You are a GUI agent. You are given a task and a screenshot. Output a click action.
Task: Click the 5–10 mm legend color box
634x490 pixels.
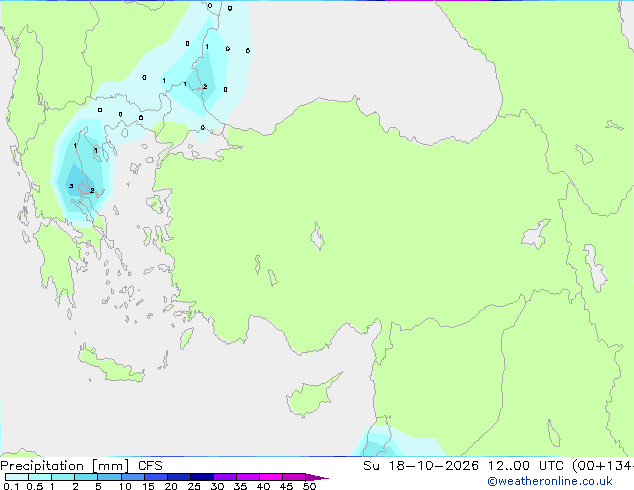[109, 477]
